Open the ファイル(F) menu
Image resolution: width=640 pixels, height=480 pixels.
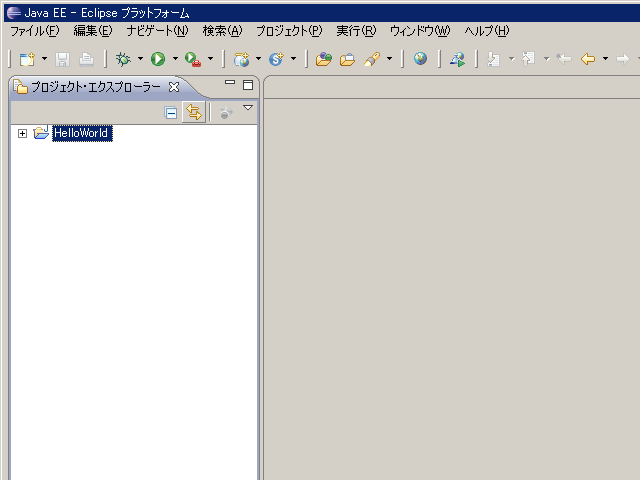35,31
